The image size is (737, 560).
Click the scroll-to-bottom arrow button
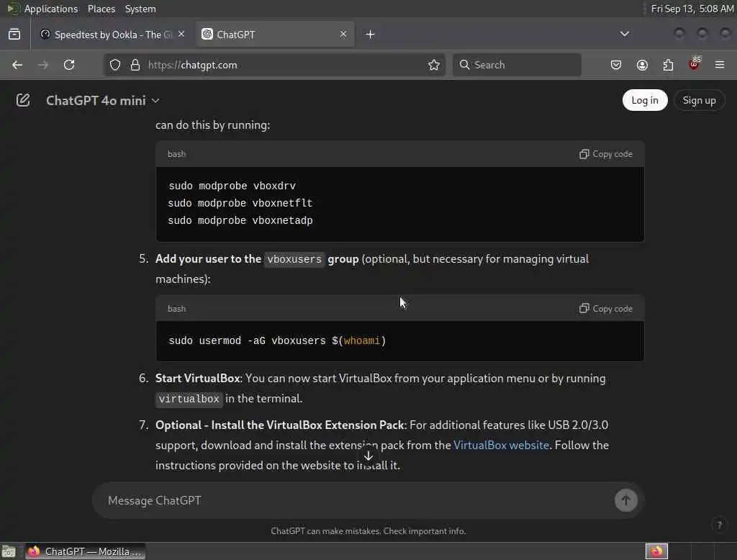[x=368, y=456]
